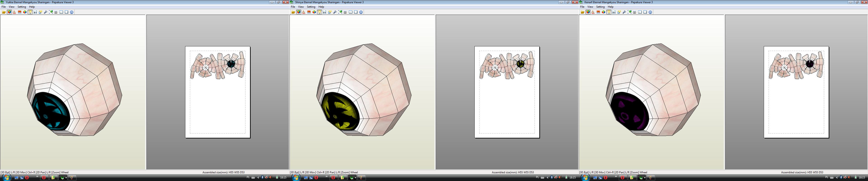
Task: Expand quick launch overflow chevron below Yukka window
Action: pos(37,176)
